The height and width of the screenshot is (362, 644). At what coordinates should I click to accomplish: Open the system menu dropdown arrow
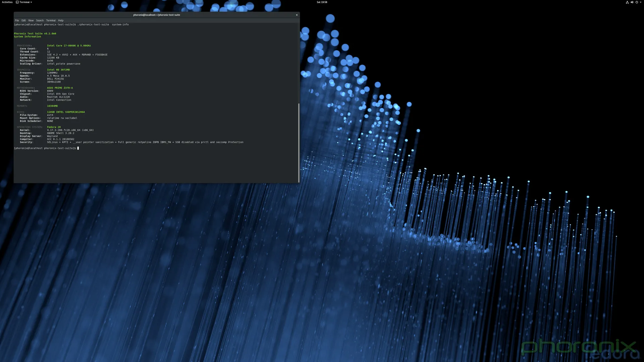pos(640,2)
